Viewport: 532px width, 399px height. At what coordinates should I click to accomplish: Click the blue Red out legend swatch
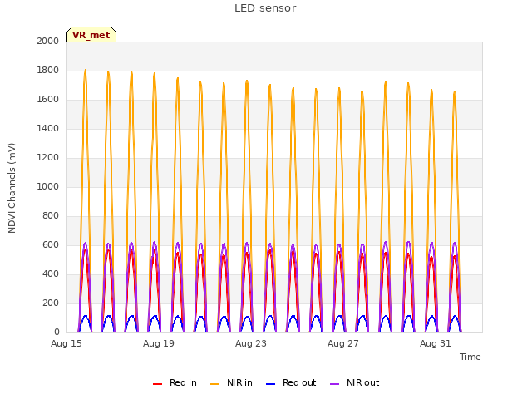coord(271,384)
